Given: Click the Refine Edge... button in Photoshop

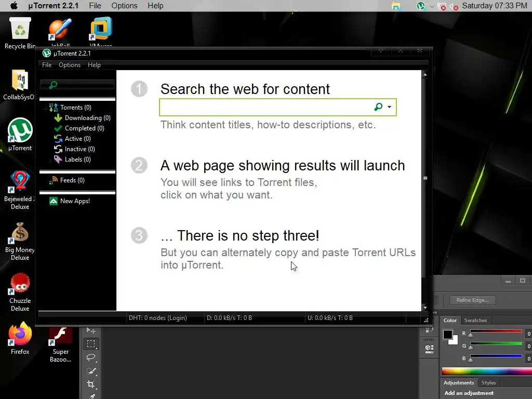Looking at the screenshot, I should 472,300.
